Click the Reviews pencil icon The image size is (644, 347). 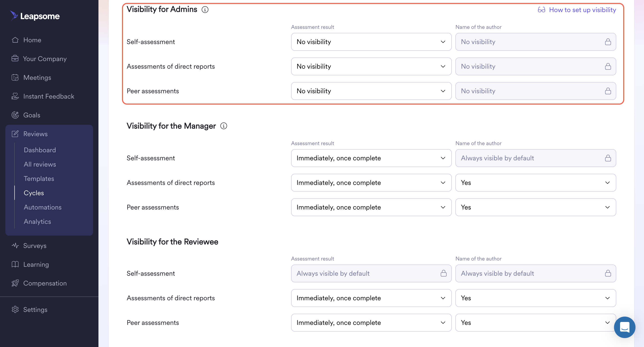pos(15,134)
